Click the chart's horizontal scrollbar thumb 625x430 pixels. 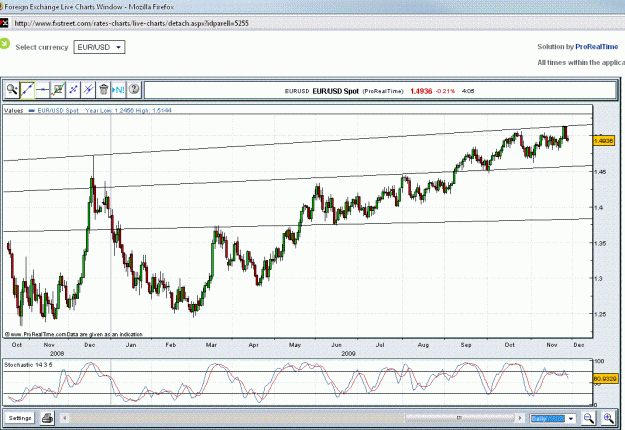click(x=459, y=418)
